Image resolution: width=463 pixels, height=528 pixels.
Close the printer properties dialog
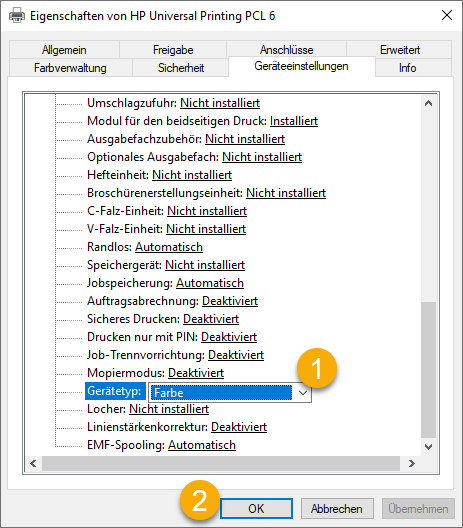(x=447, y=15)
